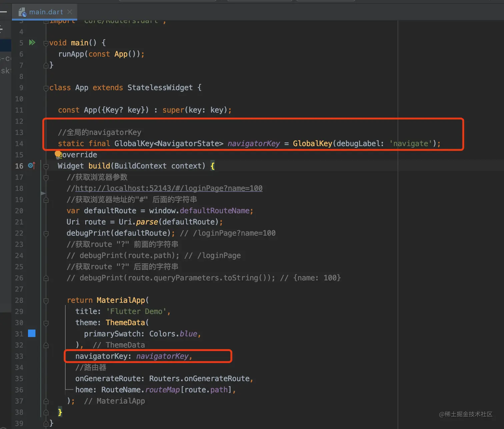Click the BuildContext parameter type
The width and height of the screenshot is (504, 429).
pyautogui.click(x=141, y=166)
